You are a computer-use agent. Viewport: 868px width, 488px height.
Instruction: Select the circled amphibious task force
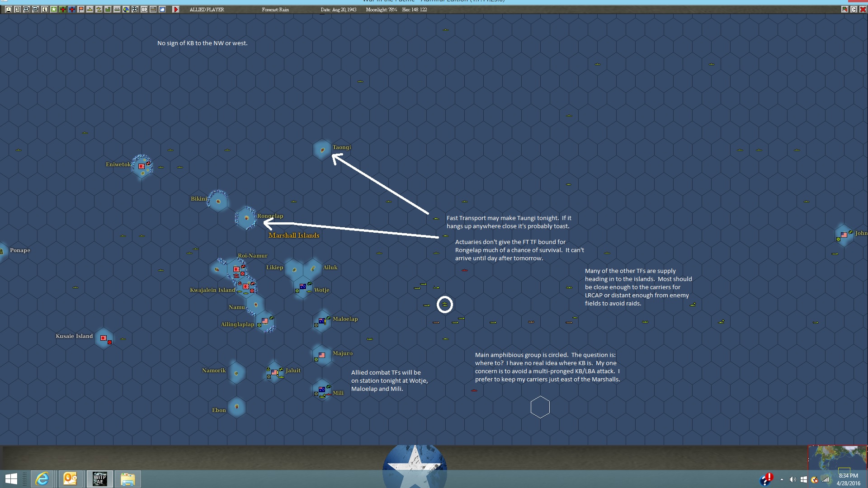pyautogui.click(x=445, y=305)
